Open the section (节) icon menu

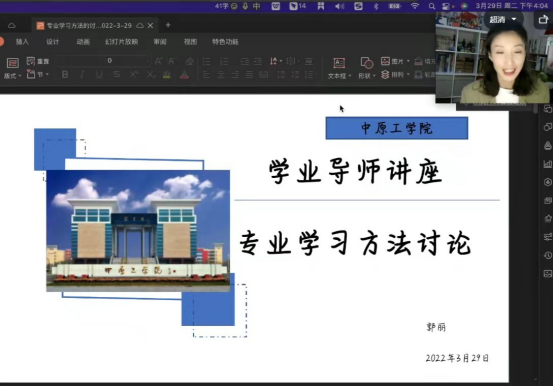tap(31, 74)
